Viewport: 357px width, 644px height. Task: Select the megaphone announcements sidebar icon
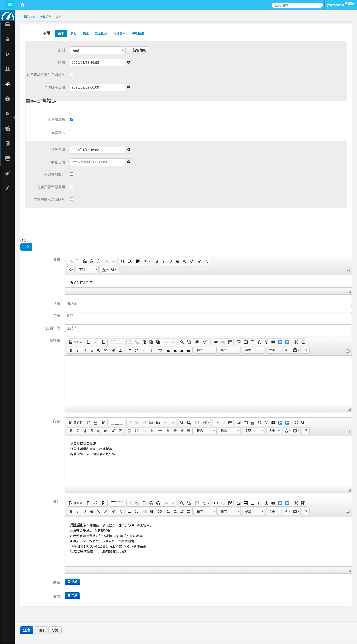click(x=8, y=84)
